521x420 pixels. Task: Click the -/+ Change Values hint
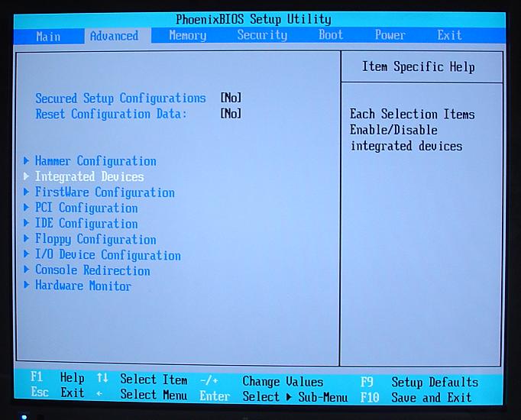261,381
